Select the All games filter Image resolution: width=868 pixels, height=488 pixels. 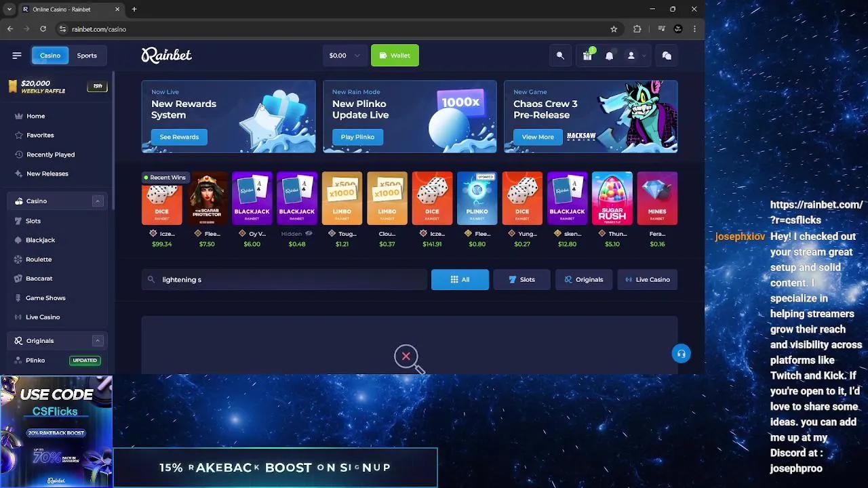(460, 279)
